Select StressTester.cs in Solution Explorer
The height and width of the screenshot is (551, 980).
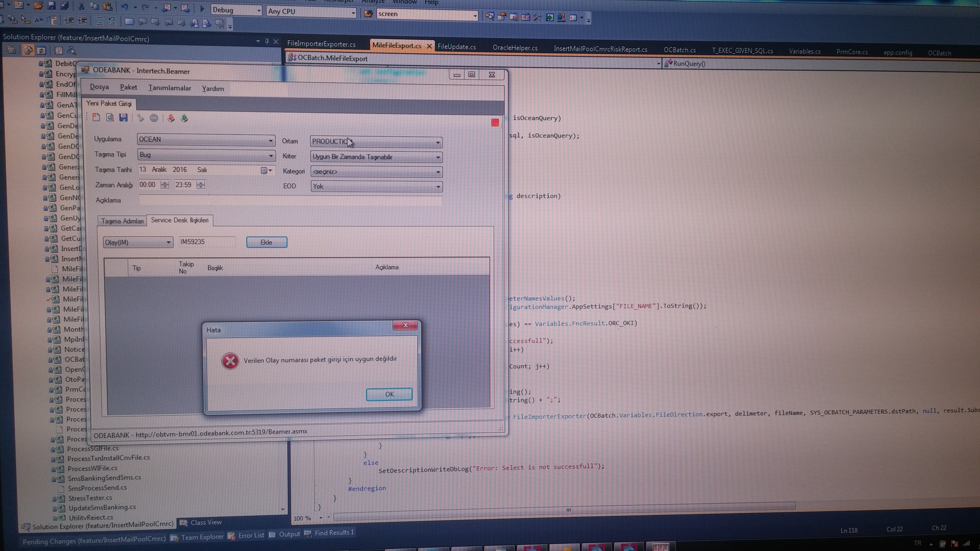(90, 498)
